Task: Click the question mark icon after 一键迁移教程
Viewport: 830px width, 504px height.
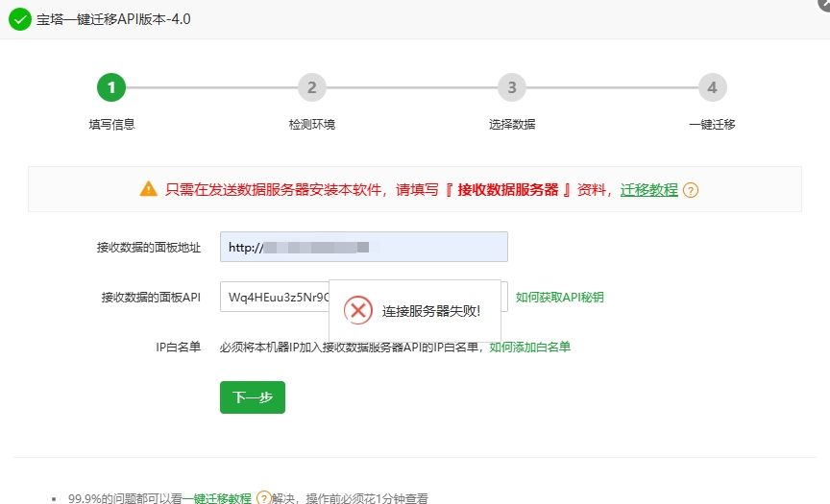Action: tap(263, 497)
